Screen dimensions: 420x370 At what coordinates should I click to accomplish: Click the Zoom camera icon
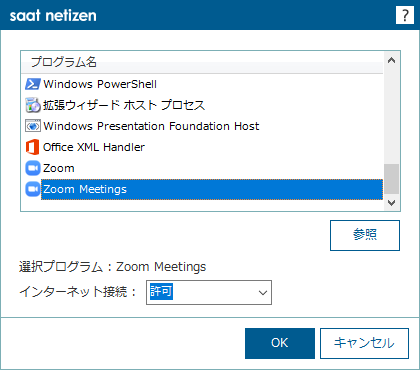click(x=33, y=168)
